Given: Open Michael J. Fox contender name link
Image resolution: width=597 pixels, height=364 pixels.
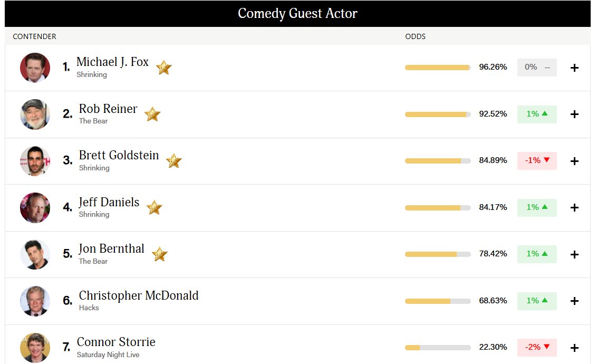Looking at the screenshot, I should click(112, 62).
